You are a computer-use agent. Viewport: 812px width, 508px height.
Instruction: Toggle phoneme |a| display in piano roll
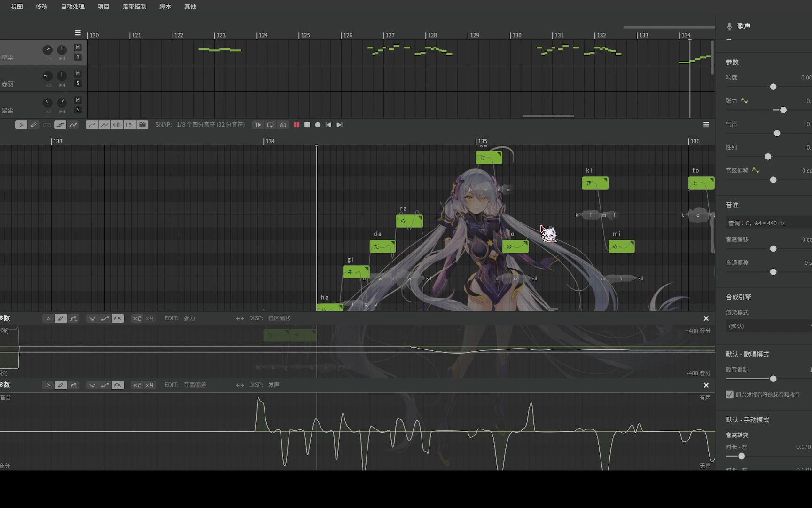[130, 125]
